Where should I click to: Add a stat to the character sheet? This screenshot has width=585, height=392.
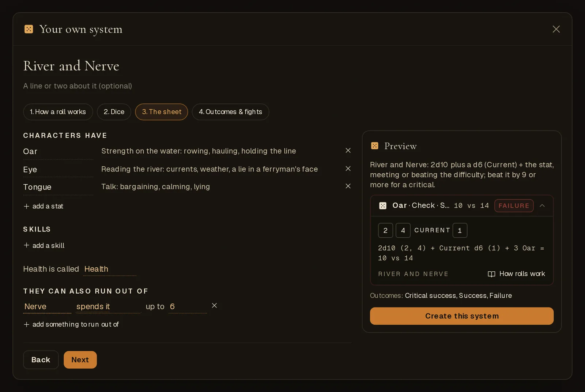pos(44,206)
